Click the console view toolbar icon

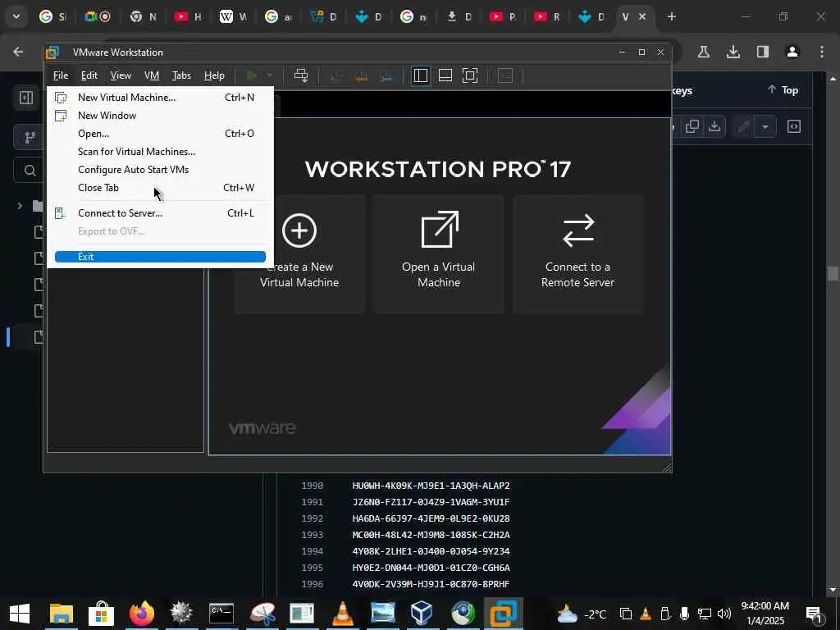tap(505, 75)
